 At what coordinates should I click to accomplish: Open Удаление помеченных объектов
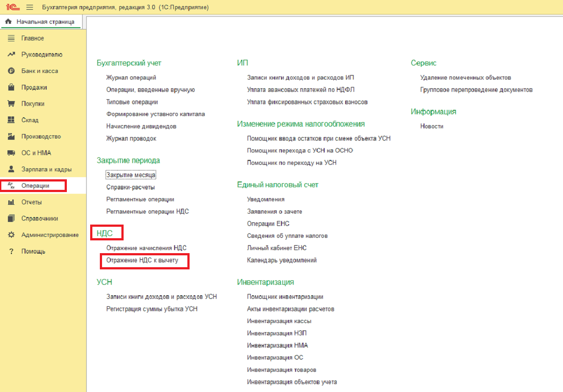[x=465, y=77]
